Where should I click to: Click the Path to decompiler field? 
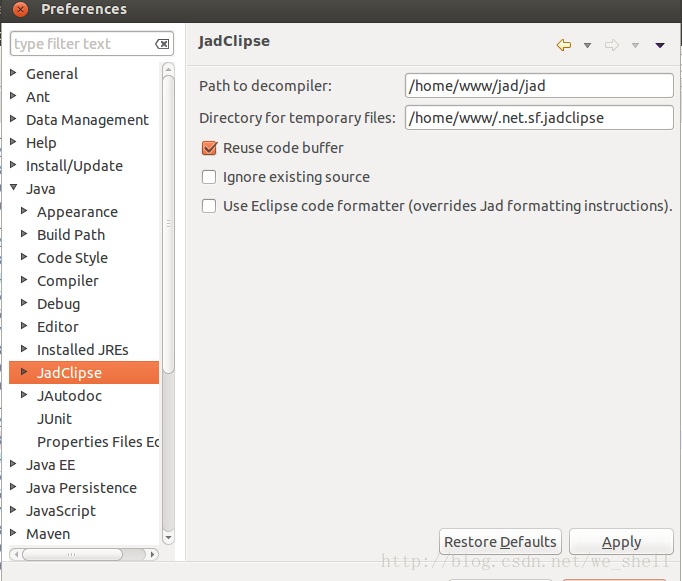tap(539, 86)
